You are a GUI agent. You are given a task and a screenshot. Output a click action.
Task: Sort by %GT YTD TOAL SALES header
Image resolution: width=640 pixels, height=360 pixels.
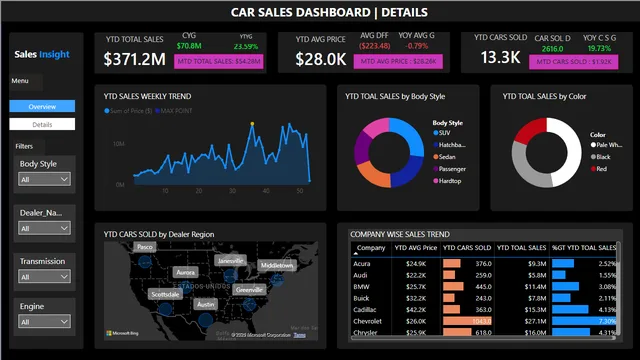[584, 248]
